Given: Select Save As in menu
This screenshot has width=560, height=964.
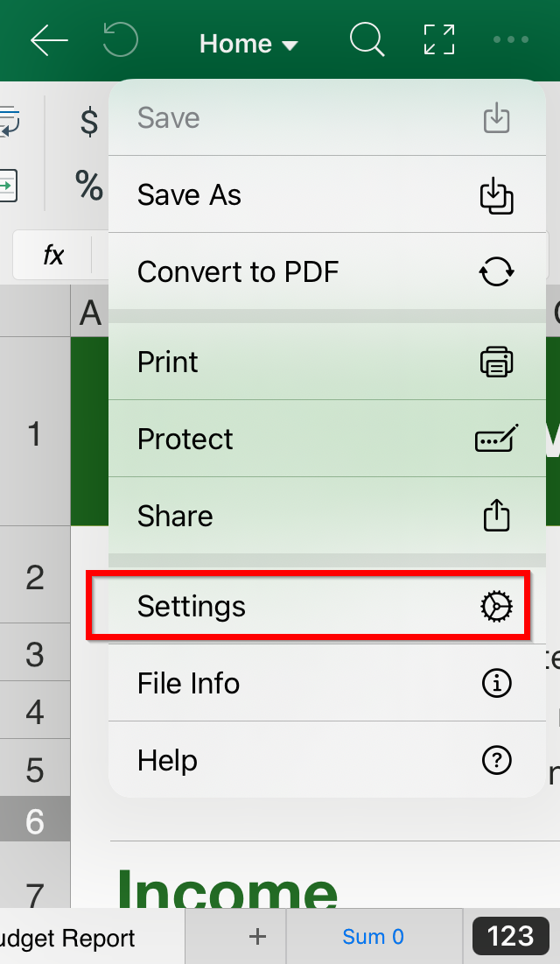Looking at the screenshot, I should [327, 195].
